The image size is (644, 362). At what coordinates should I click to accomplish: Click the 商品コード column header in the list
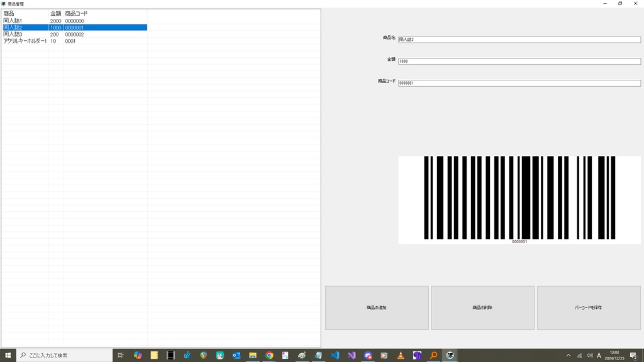click(x=105, y=14)
